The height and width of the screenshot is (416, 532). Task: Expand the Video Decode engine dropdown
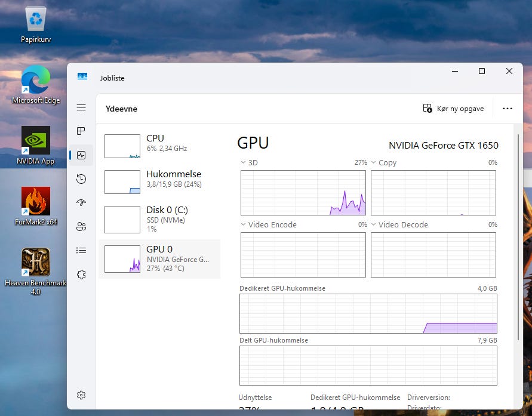(374, 224)
